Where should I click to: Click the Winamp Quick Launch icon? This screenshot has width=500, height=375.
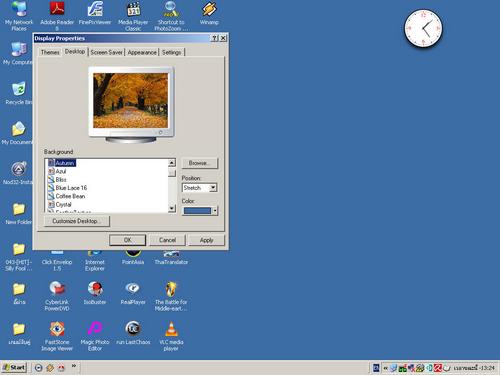(x=50, y=368)
